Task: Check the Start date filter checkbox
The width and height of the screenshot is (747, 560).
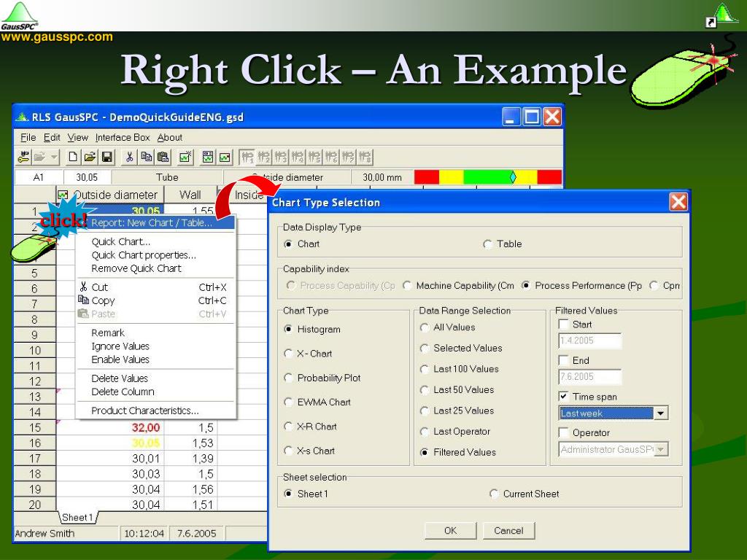Action: [563, 324]
